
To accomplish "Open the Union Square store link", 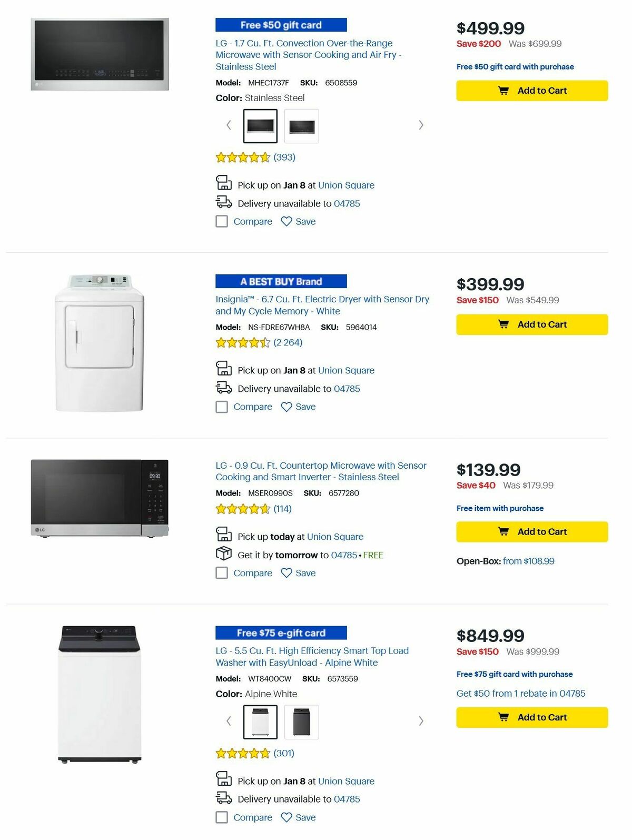I will click(346, 185).
